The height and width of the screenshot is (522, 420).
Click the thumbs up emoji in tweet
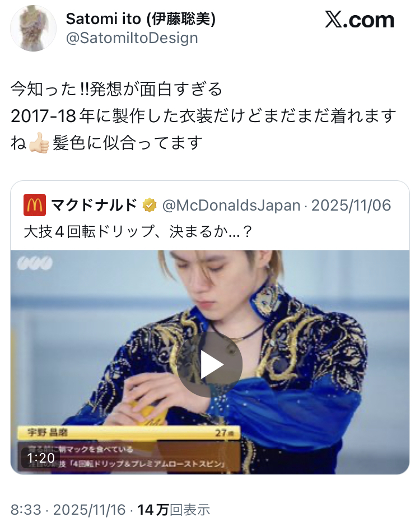[x=39, y=143]
